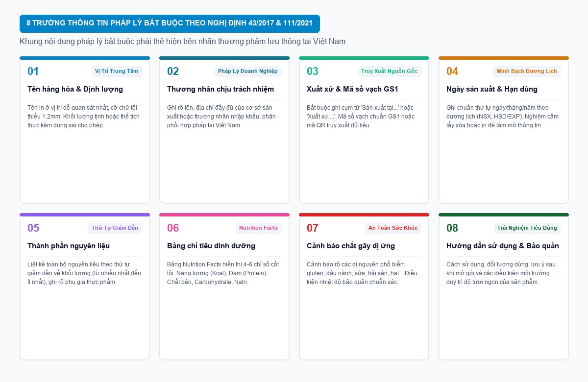Select the 'Thứ Tự Giảm Dần' tag
The height and width of the screenshot is (382, 588).
coord(115,228)
